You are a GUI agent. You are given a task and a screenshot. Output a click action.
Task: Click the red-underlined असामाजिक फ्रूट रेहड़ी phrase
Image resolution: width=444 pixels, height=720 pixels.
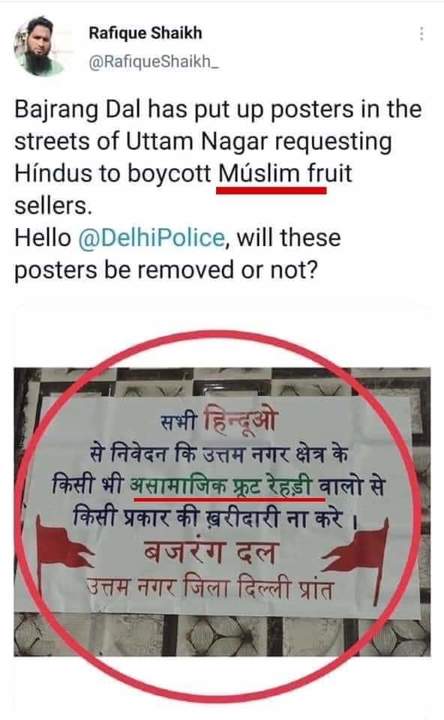point(222,485)
